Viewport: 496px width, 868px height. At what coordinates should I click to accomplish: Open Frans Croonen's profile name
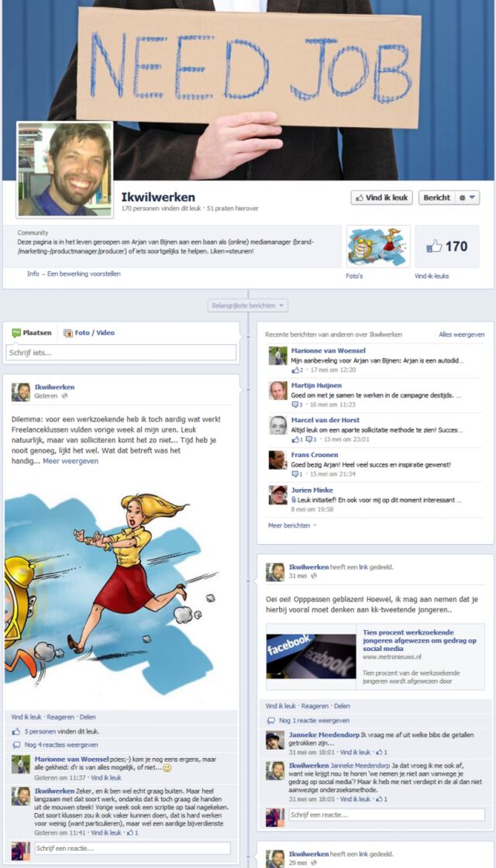[315, 455]
